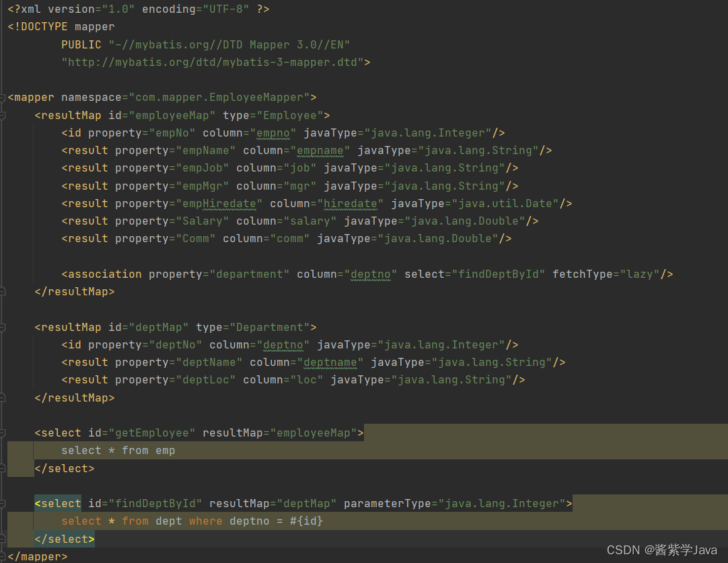Click the property value "empJob"
The image size is (728, 563).
[x=203, y=168]
